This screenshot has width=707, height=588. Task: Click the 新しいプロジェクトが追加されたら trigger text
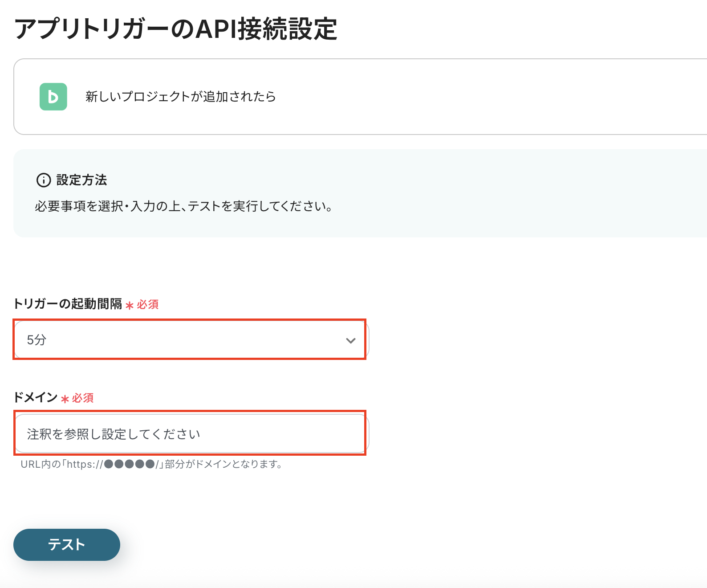pos(181,97)
